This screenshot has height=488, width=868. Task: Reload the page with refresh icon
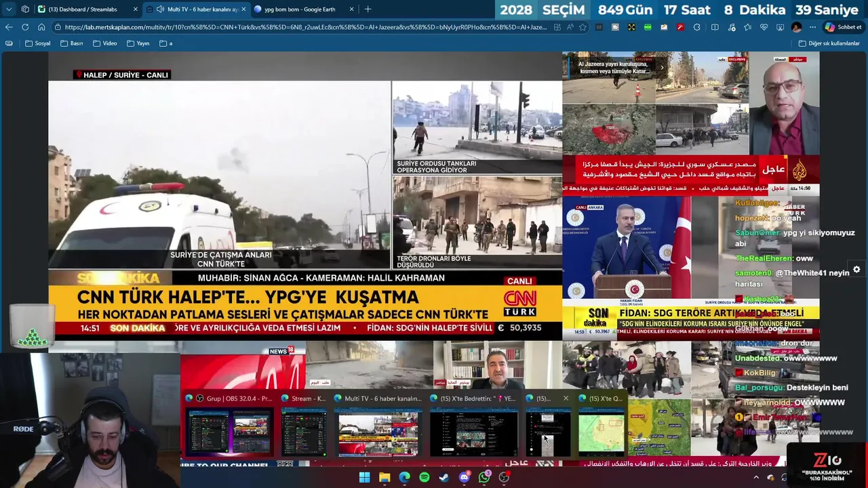[25, 27]
